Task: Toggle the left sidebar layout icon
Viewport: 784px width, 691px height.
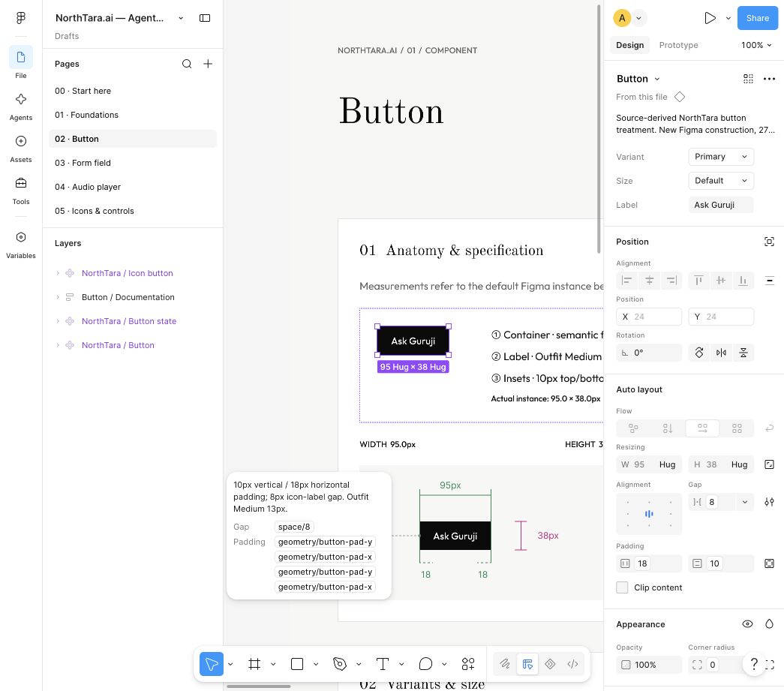Action: point(205,18)
